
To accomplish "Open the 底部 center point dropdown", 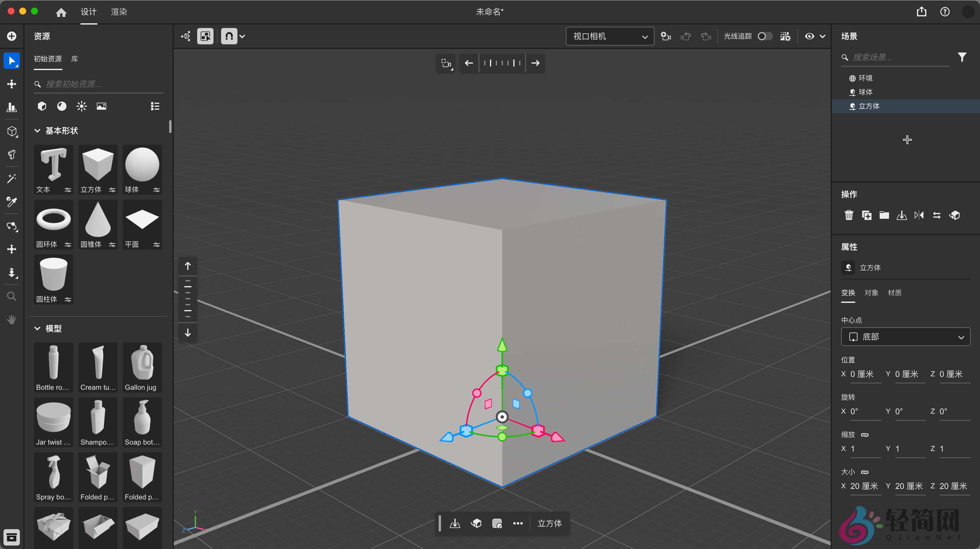I will (x=905, y=337).
